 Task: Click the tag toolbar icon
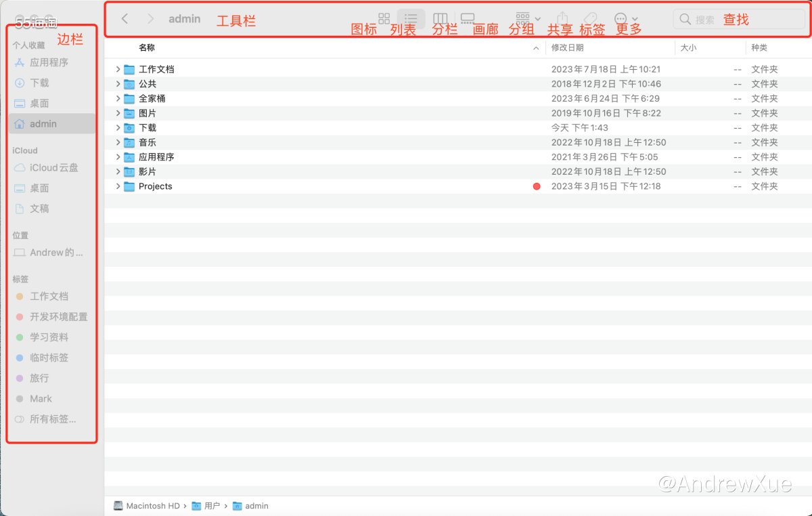coord(590,19)
